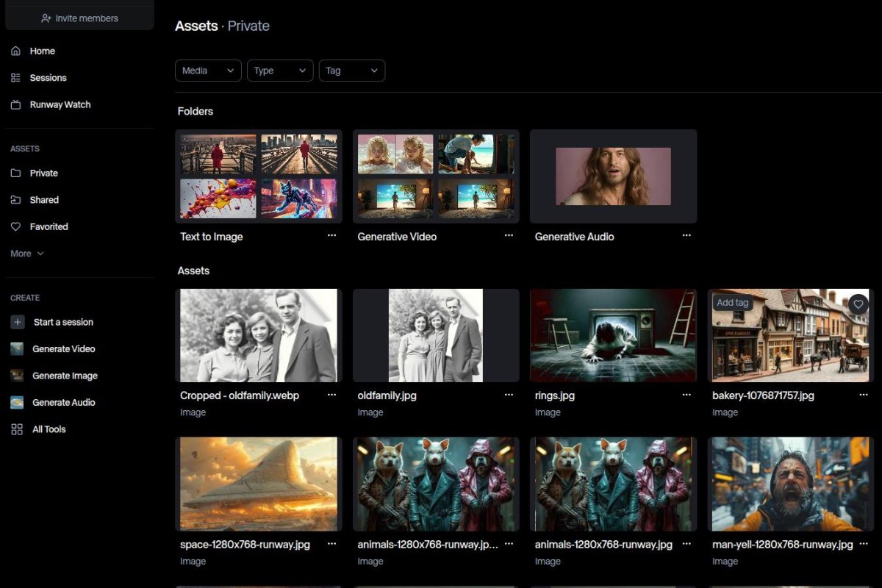Open the space-1280x768-runway.jpg thumbnail
The height and width of the screenshot is (588, 882).
point(258,484)
